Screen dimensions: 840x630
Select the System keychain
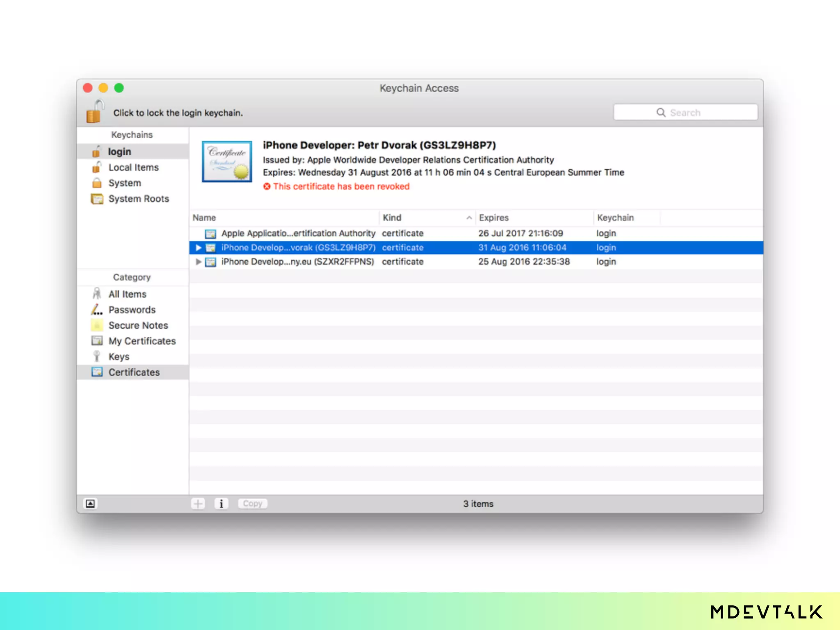[124, 183]
